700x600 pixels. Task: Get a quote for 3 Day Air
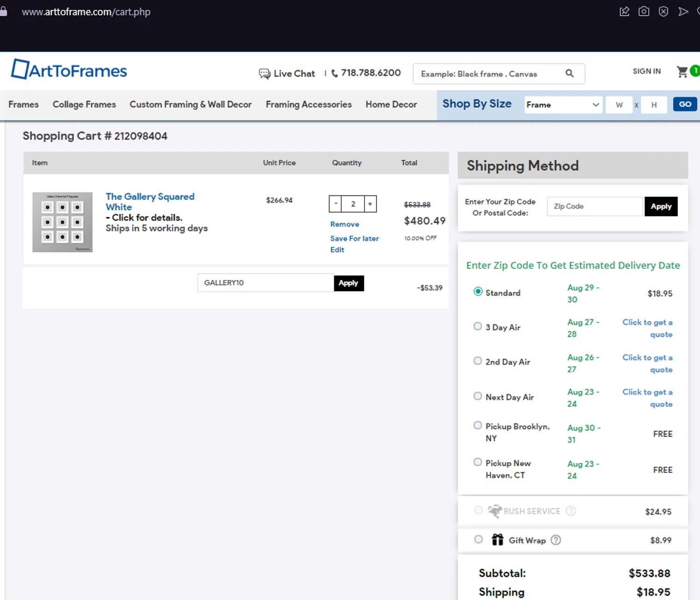(x=647, y=328)
